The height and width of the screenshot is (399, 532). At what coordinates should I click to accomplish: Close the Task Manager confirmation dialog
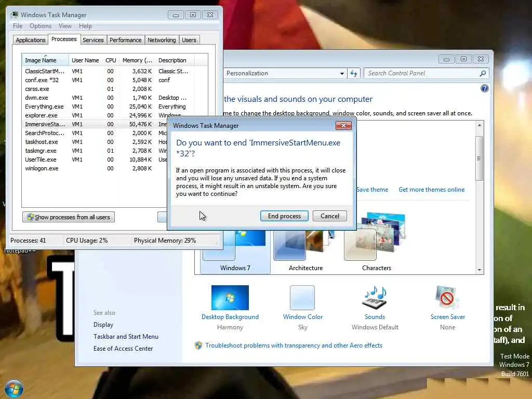343,126
